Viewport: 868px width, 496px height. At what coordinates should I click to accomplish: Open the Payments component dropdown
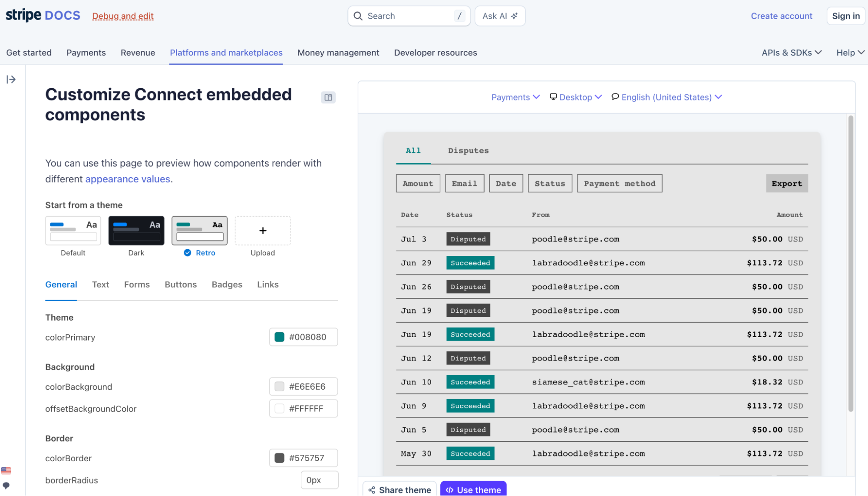515,97
